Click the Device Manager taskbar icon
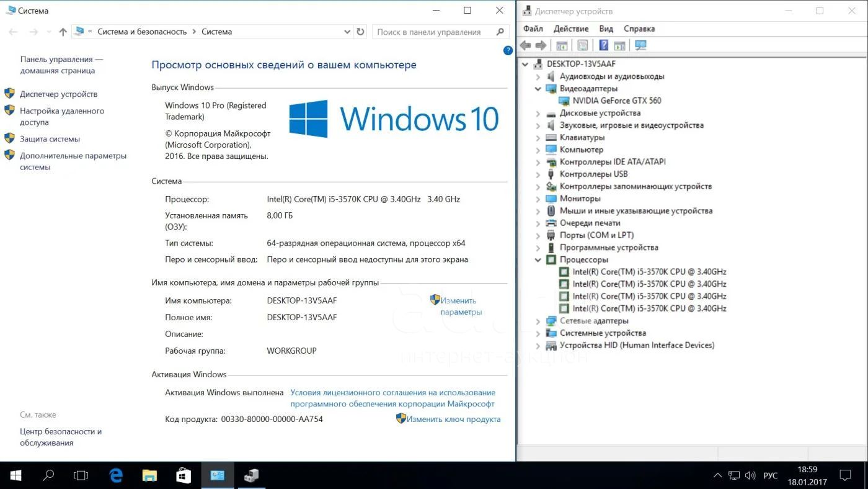The width and height of the screenshot is (868, 489). pos(251,475)
